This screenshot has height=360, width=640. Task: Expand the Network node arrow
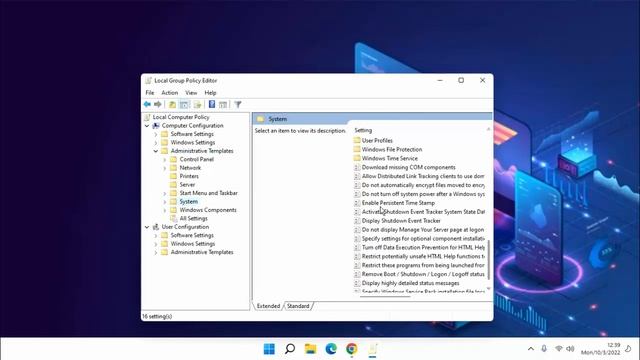pyautogui.click(x=164, y=168)
